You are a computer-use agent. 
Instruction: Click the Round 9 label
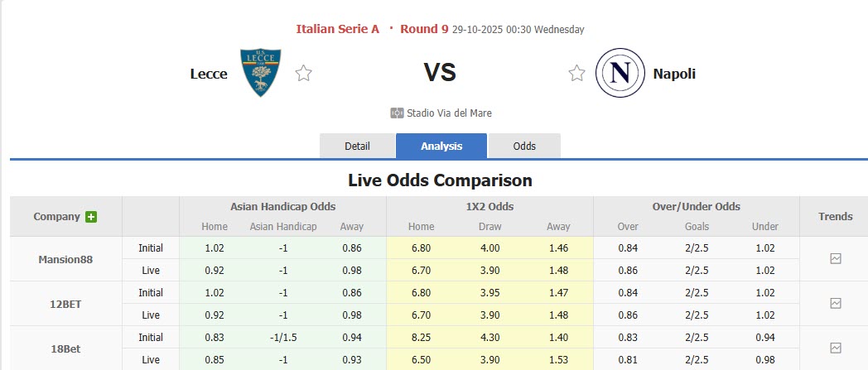[x=424, y=29]
